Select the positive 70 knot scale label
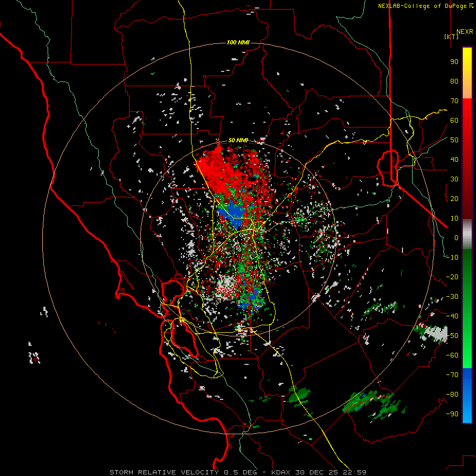Viewport: 476px width, 476px height. [x=454, y=101]
